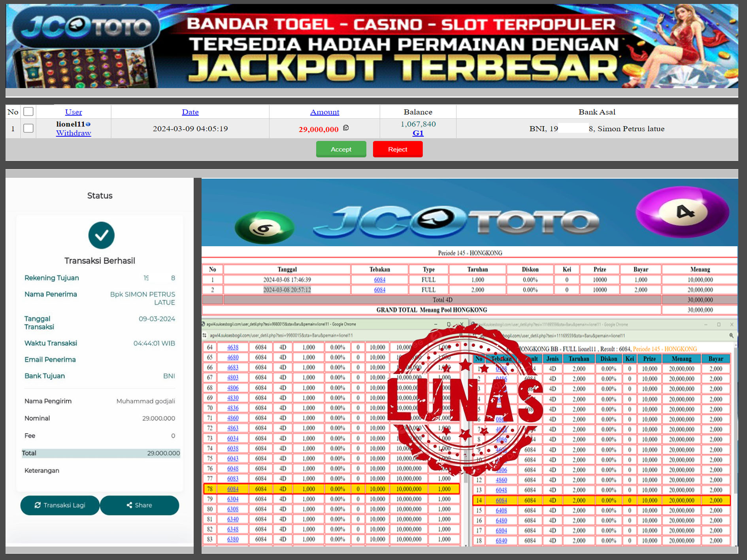Click the red Reject button

(398, 149)
